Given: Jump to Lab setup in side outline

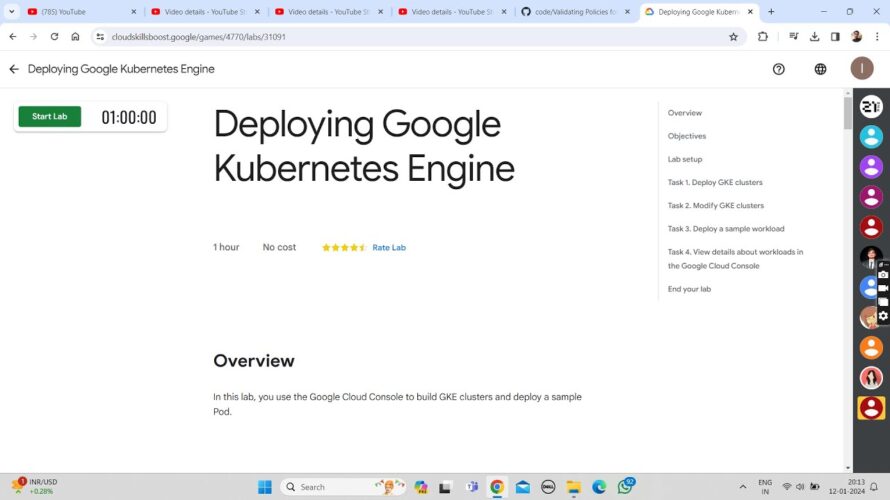Looking at the screenshot, I should 685,159.
